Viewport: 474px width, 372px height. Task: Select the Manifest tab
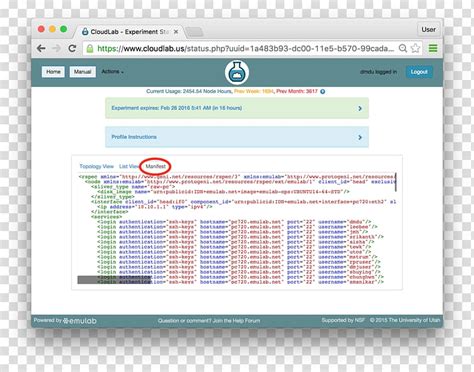(x=155, y=166)
